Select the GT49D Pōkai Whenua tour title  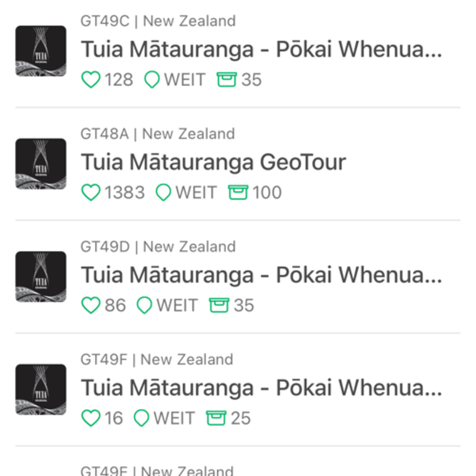pos(261,275)
